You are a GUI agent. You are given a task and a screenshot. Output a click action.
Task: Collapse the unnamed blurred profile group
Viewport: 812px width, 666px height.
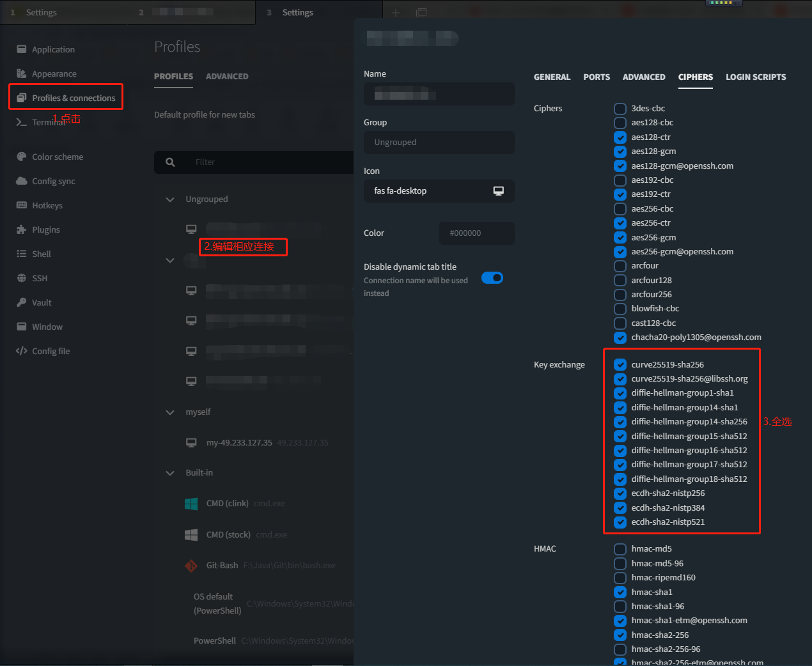click(x=170, y=260)
